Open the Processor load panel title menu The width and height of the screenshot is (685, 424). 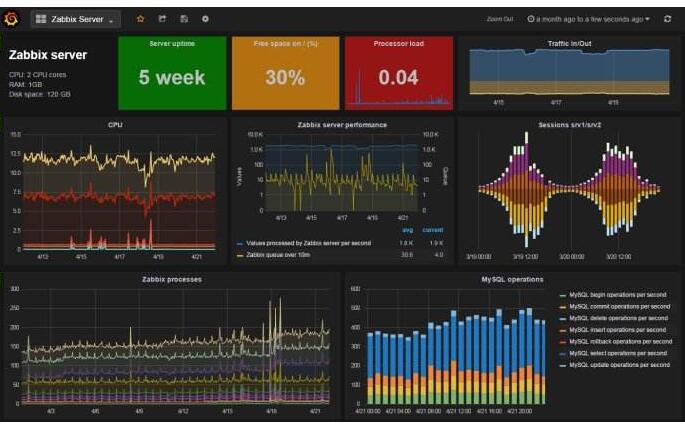pos(398,44)
